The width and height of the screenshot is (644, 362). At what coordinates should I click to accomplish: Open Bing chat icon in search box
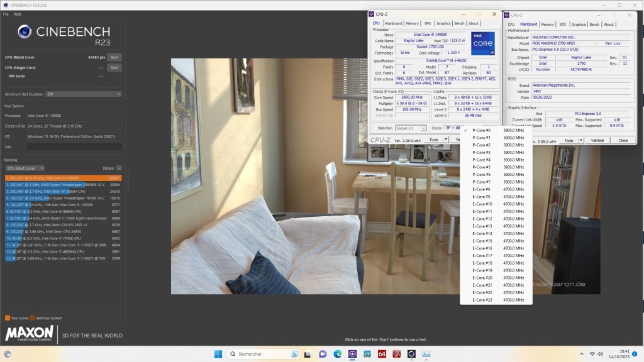tap(294, 354)
